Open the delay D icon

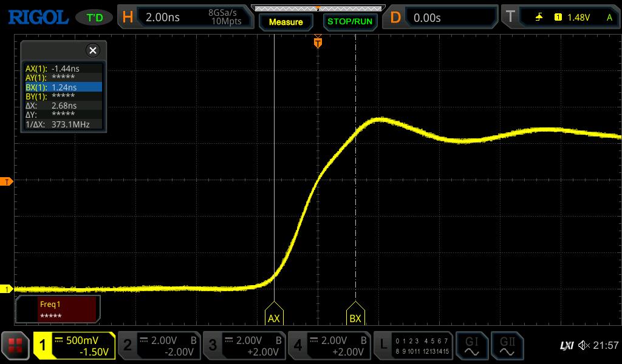click(x=395, y=18)
